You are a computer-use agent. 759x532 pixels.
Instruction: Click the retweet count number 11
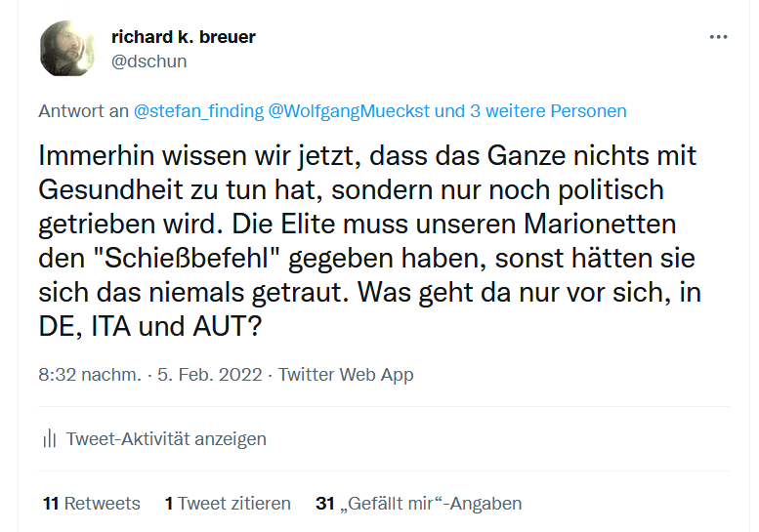pyautogui.click(x=51, y=504)
